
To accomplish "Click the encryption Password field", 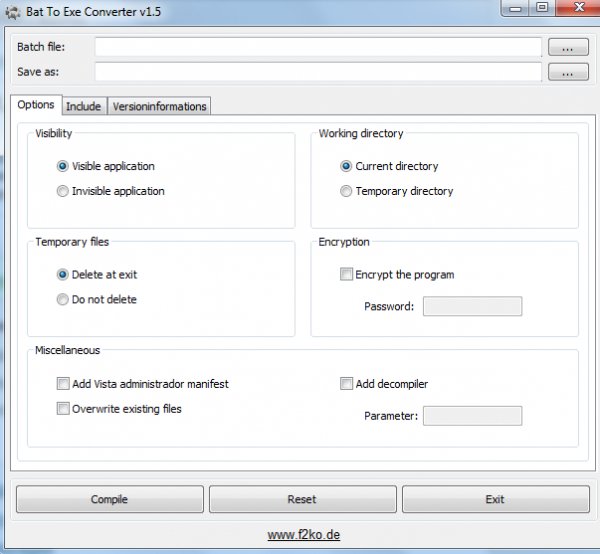I will 472,306.
